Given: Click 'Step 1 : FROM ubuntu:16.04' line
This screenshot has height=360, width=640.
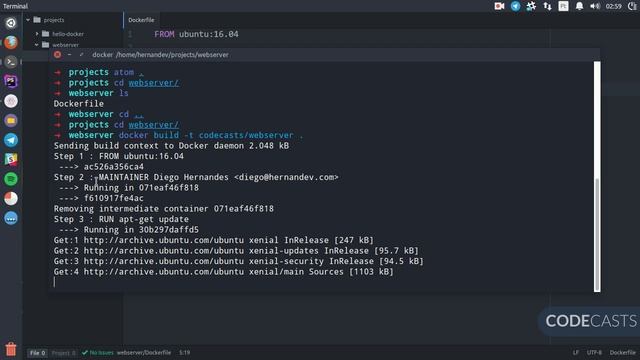Looking at the screenshot, I should [x=119, y=156].
